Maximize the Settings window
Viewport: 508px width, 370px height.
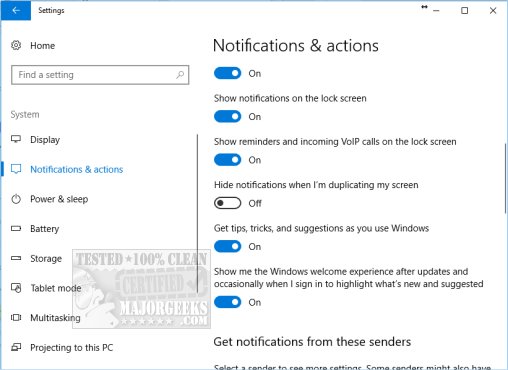point(464,10)
